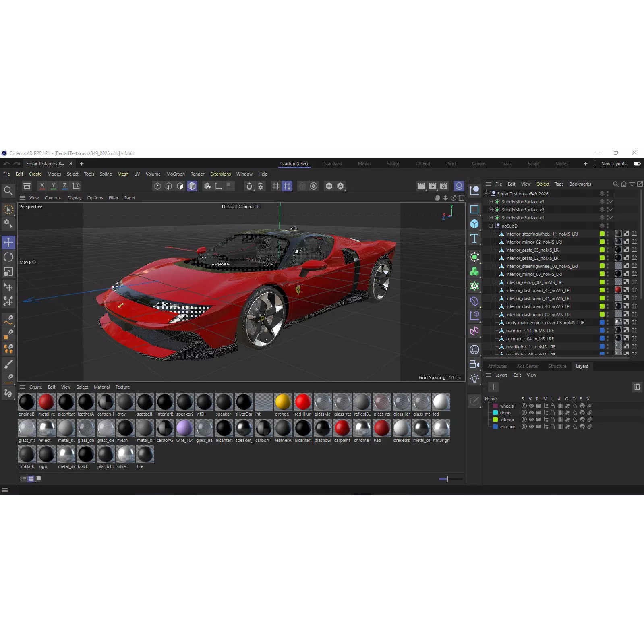Switch to UV Edit layout

pos(423,164)
